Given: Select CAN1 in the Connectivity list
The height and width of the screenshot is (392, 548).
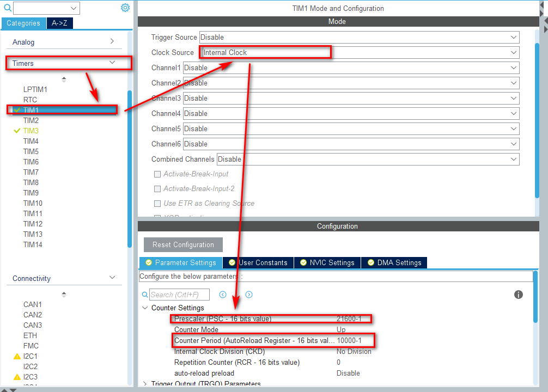Looking at the screenshot, I should 33,305.
